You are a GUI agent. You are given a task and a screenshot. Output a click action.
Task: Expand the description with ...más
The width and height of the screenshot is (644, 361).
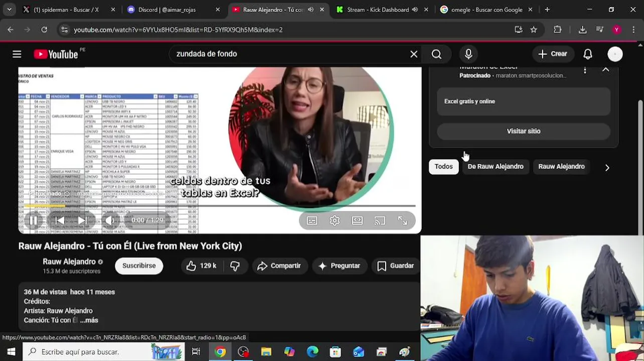89,320
